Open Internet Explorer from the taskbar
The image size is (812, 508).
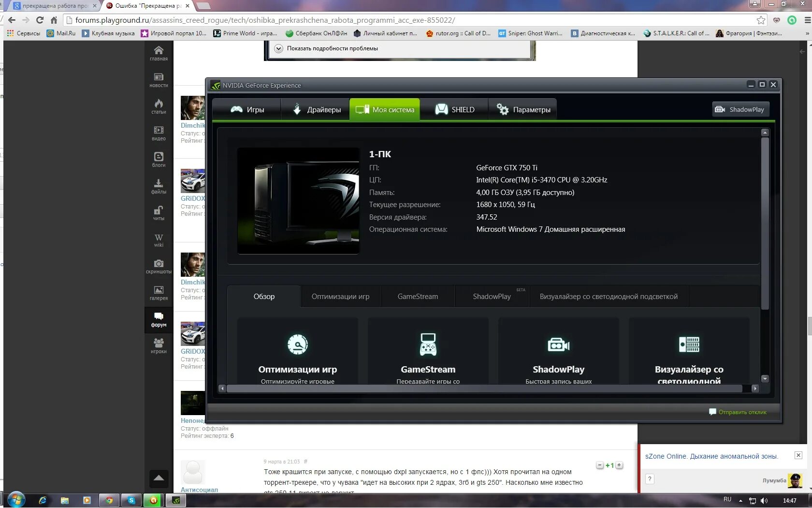(43, 500)
